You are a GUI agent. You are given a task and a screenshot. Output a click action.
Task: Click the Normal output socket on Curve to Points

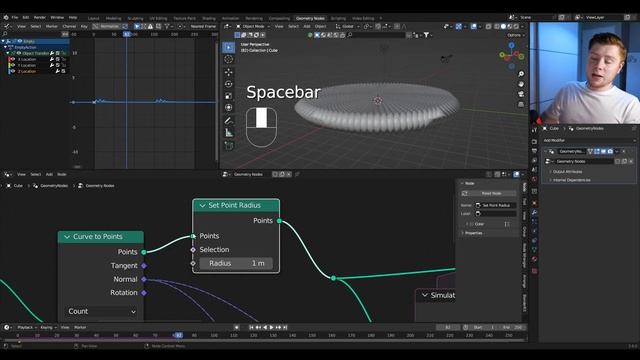[144, 279]
